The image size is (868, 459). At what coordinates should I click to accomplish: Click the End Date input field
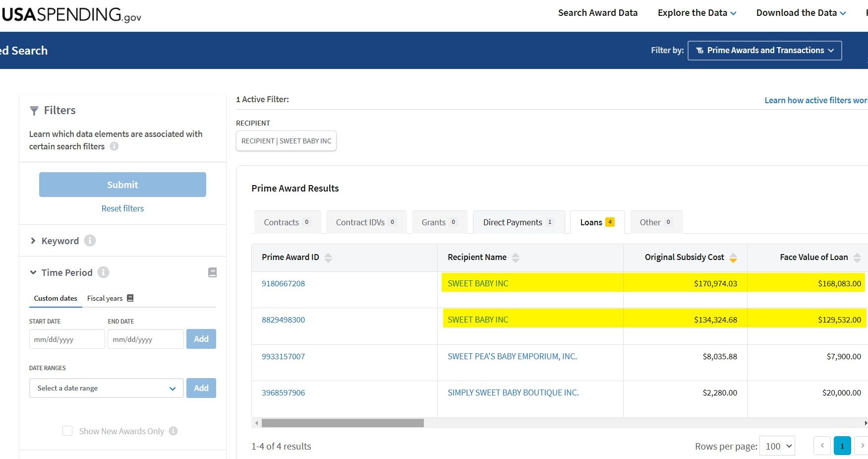click(x=146, y=339)
